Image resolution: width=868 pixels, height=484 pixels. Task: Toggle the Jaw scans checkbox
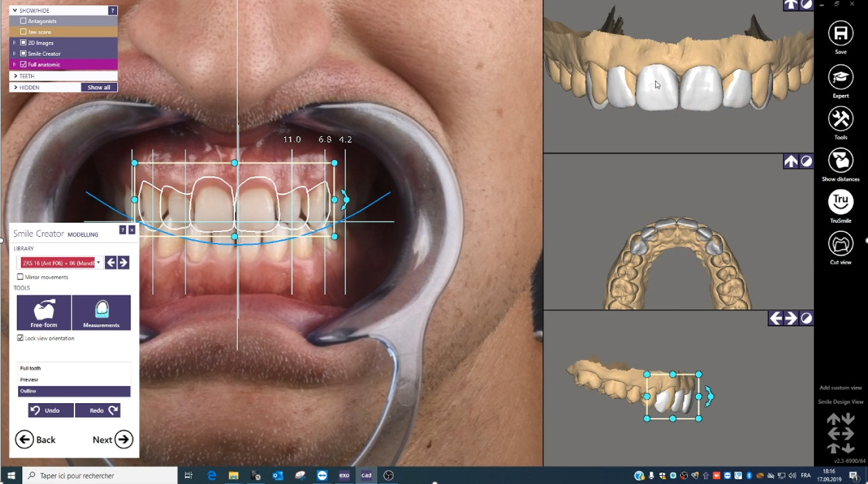(x=23, y=32)
